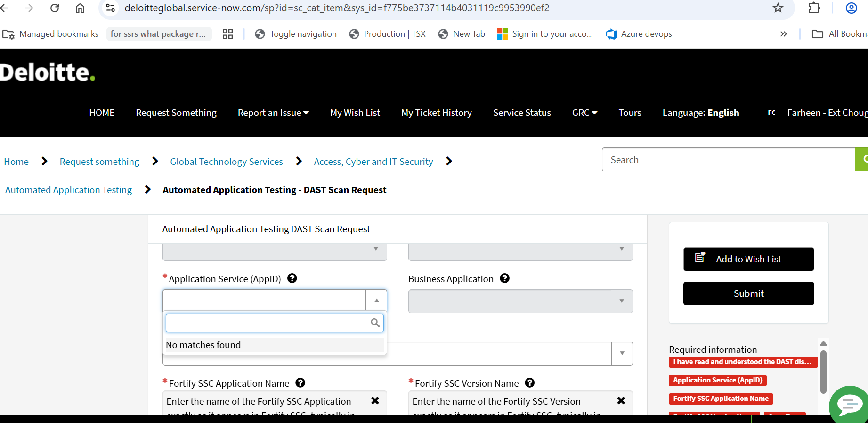Expand the Business Application dropdown
Screen dimensions: 868x423
coord(621,301)
